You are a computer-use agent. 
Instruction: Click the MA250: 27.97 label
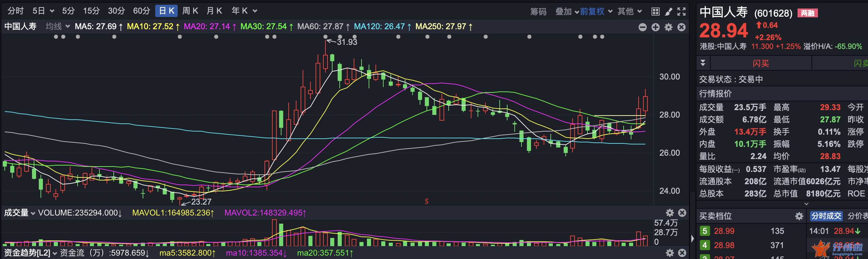pos(444,27)
